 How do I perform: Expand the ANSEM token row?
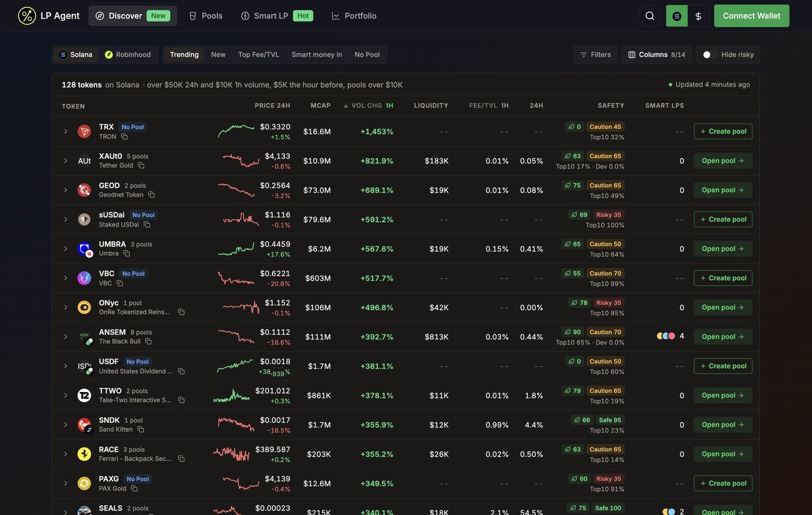66,337
